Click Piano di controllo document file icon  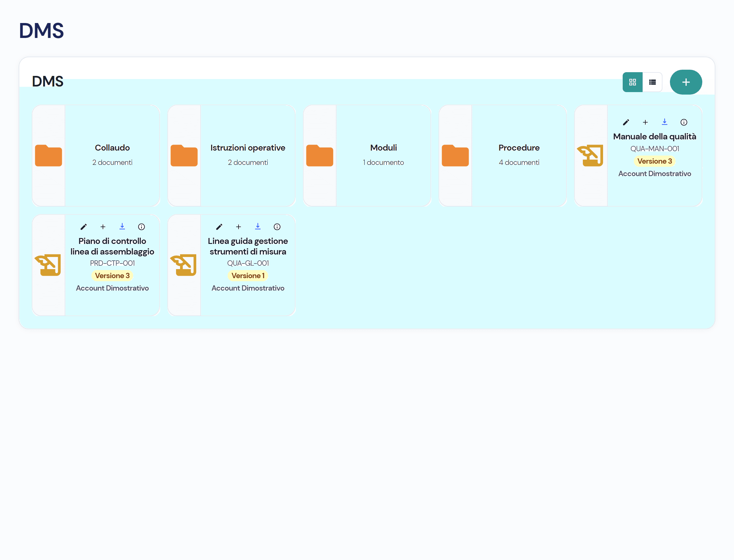pyautogui.click(x=48, y=265)
